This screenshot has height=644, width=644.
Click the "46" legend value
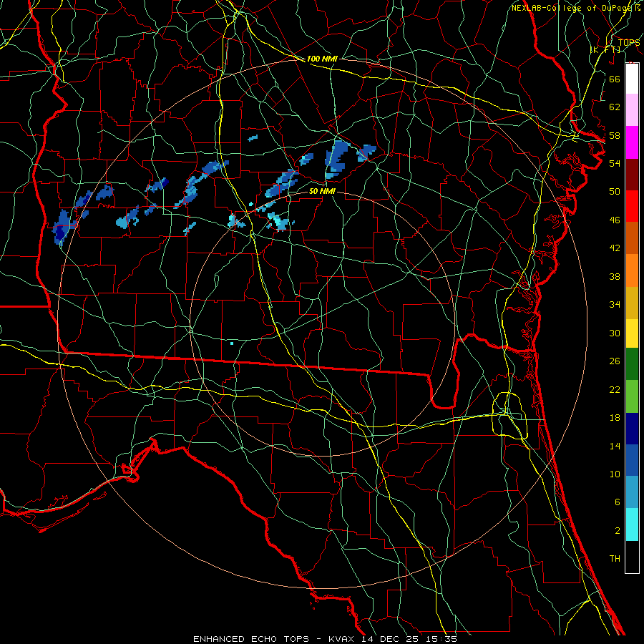[615, 220]
